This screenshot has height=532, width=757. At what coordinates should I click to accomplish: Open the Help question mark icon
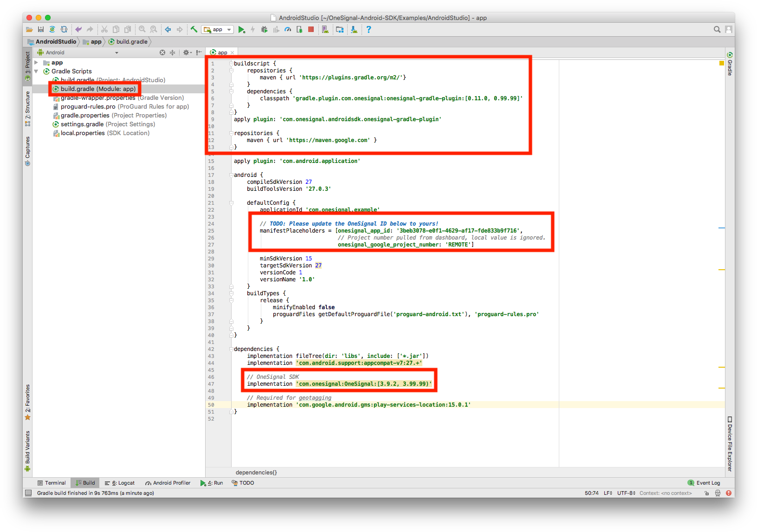(x=369, y=30)
